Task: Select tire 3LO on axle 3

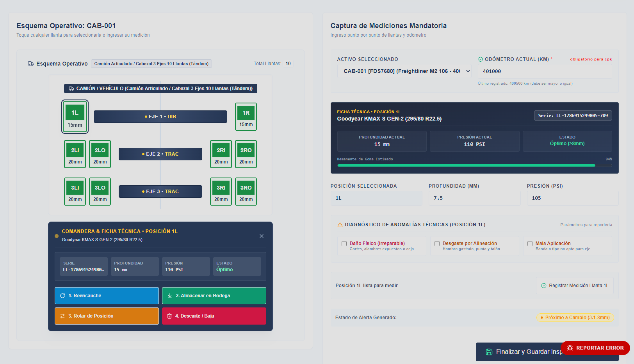Action: 100,192
